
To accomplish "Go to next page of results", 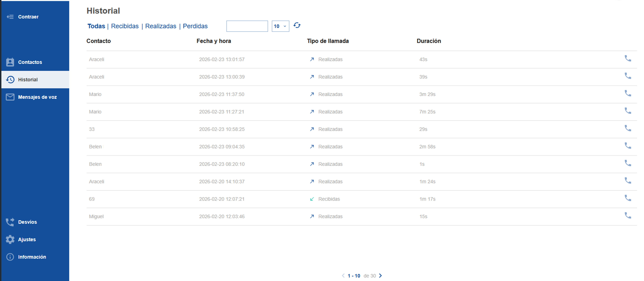I will coord(380,276).
